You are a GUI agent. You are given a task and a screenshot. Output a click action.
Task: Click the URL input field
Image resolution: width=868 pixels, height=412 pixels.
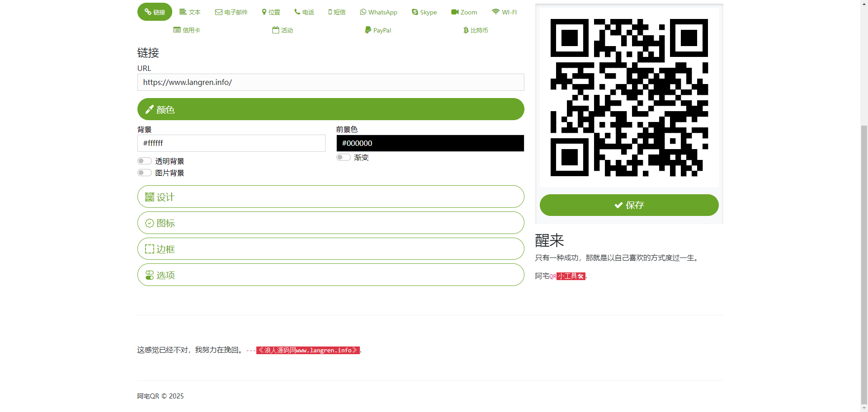[331, 82]
